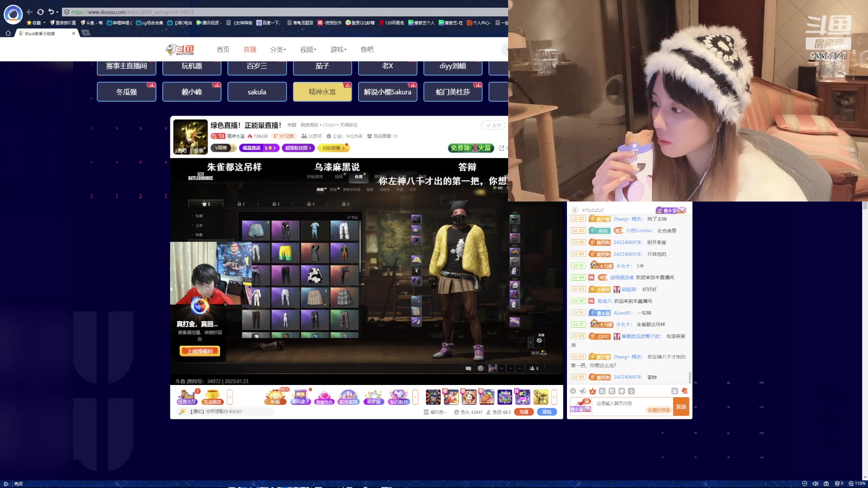Open a new browser tab
The height and width of the screenshot is (488, 868).
(x=86, y=33)
